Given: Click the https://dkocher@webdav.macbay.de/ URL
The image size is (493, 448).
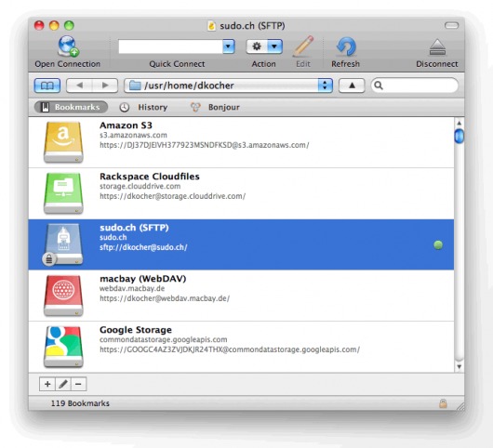Looking at the screenshot, I should point(165,298).
